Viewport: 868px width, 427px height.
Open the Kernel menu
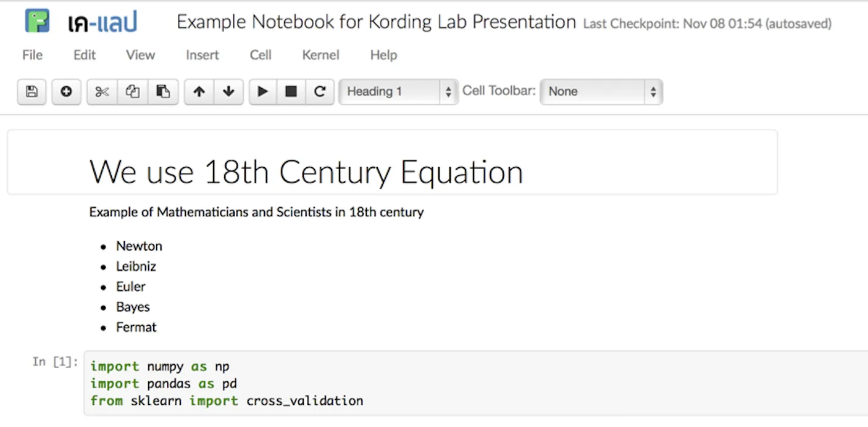[320, 55]
